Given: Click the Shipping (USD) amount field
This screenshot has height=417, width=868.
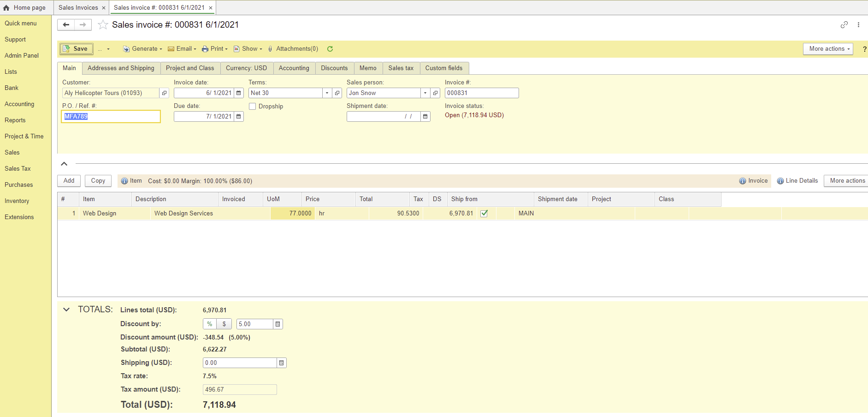Looking at the screenshot, I should click(x=240, y=363).
